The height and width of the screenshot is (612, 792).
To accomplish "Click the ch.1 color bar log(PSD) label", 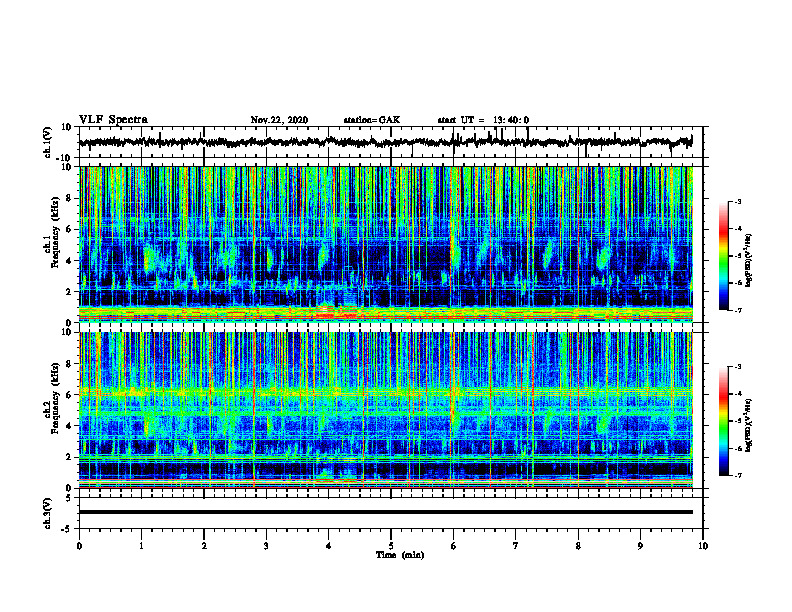I will pyautogui.click(x=749, y=261).
